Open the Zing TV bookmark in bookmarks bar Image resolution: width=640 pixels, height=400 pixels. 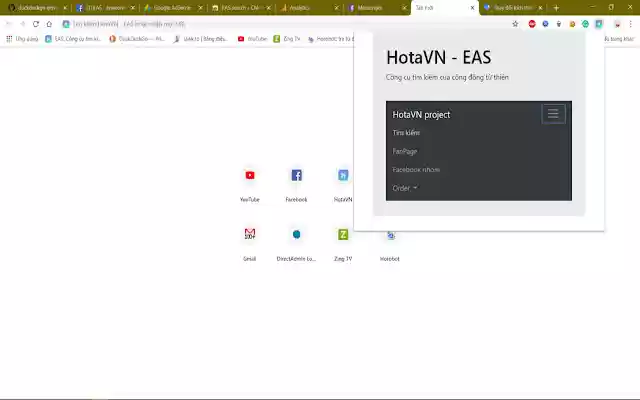coord(287,39)
